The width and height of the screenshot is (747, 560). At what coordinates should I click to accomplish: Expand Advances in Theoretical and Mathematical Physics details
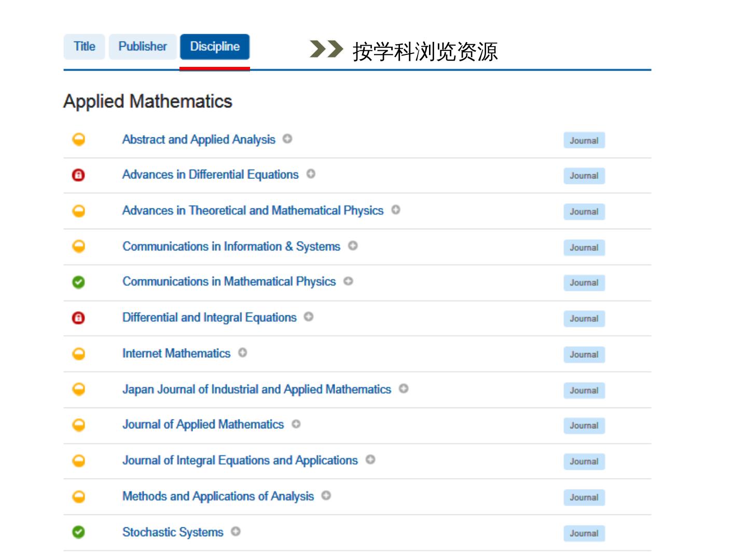pyautogui.click(x=396, y=209)
